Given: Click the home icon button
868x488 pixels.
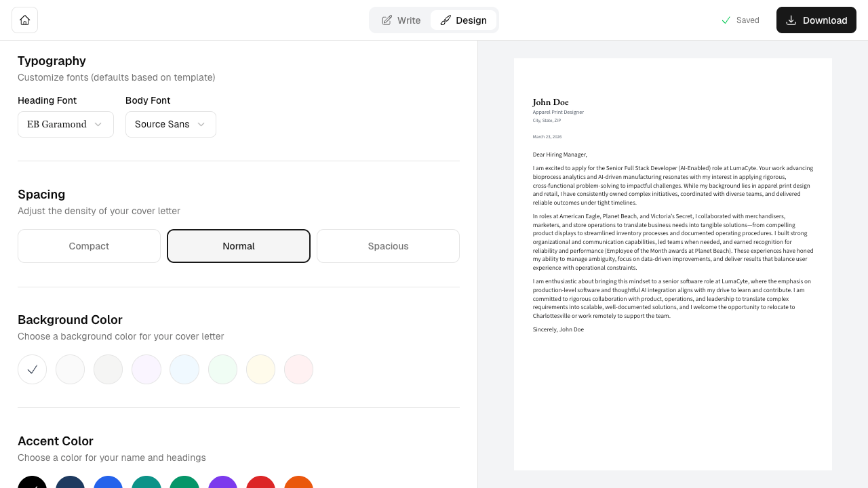Looking at the screenshot, I should [x=24, y=20].
